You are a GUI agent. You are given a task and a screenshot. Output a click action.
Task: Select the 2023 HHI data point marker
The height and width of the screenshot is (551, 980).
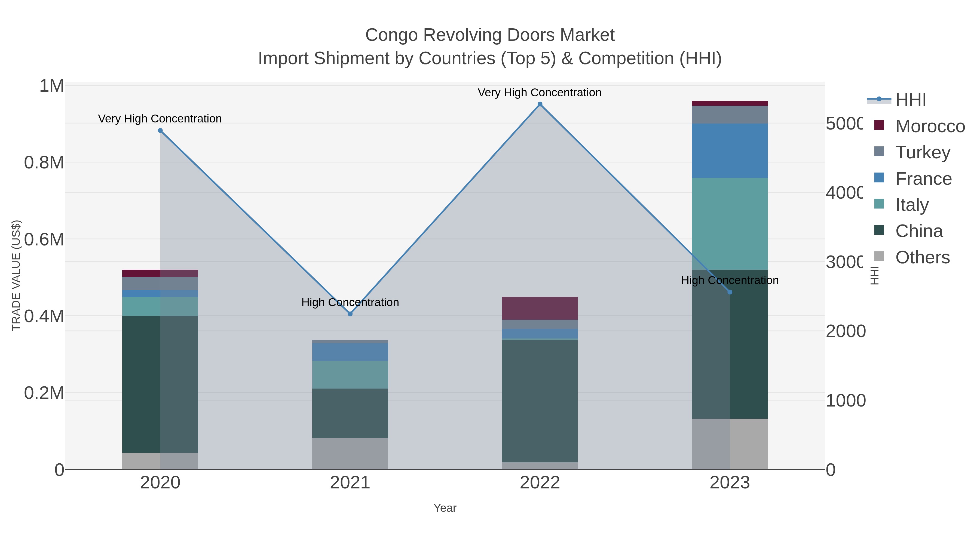[730, 292]
